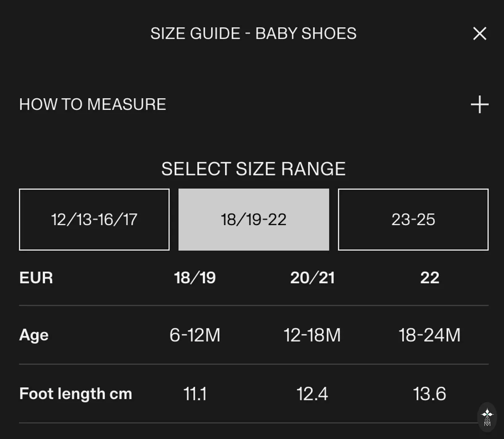Select the 18/19-22 size range
This screenshot has width=504, height=439.
pos(254,219)
